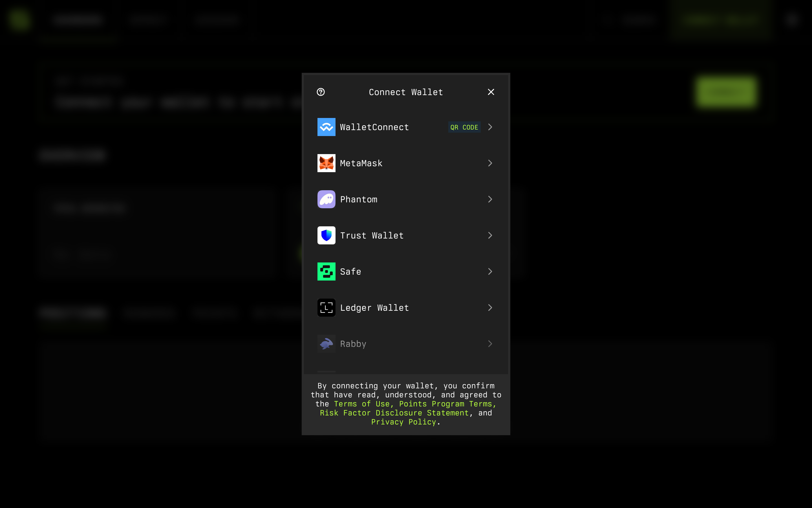Click the WalletConnect logo icon

coord(326,127)
